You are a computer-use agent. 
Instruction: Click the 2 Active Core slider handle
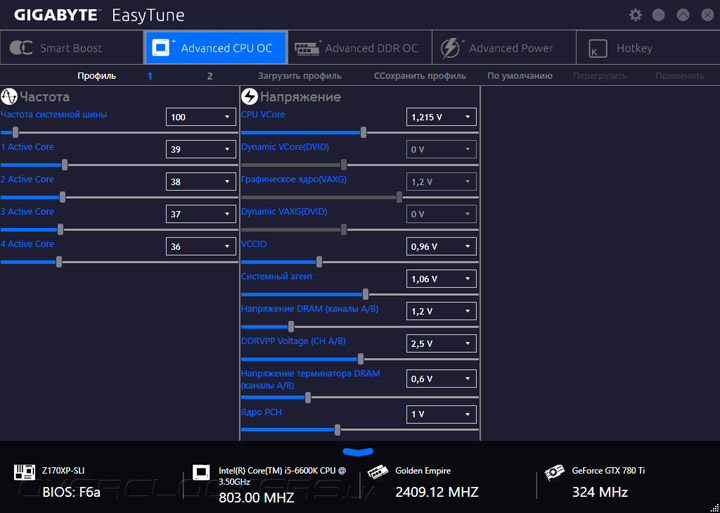click(x=62, y=197)
